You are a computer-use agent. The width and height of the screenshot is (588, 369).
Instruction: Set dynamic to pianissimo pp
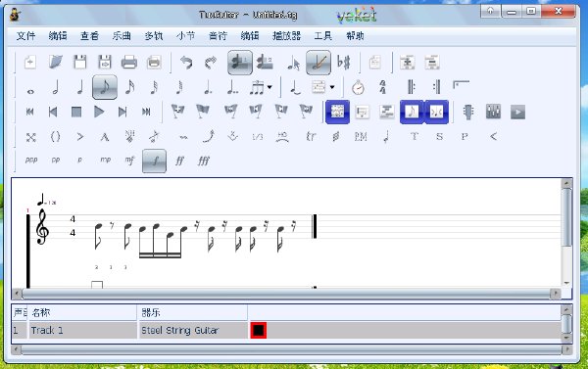(56, 160)
